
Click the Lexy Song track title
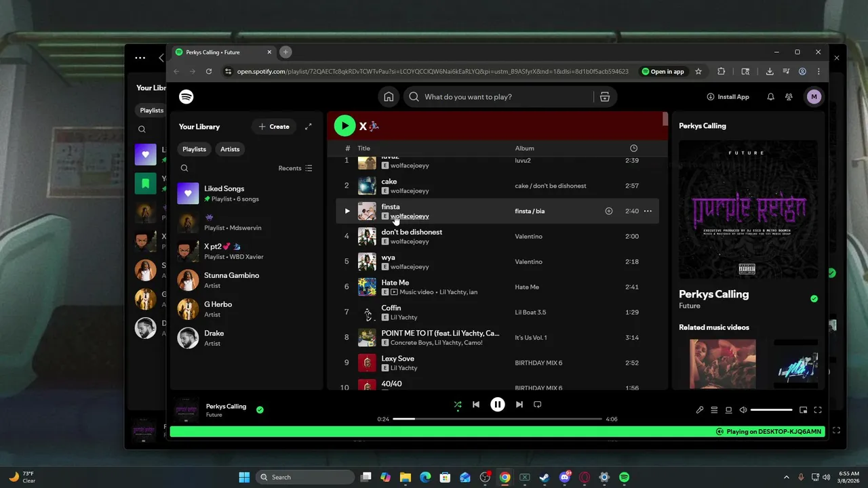tap(397, 359)
